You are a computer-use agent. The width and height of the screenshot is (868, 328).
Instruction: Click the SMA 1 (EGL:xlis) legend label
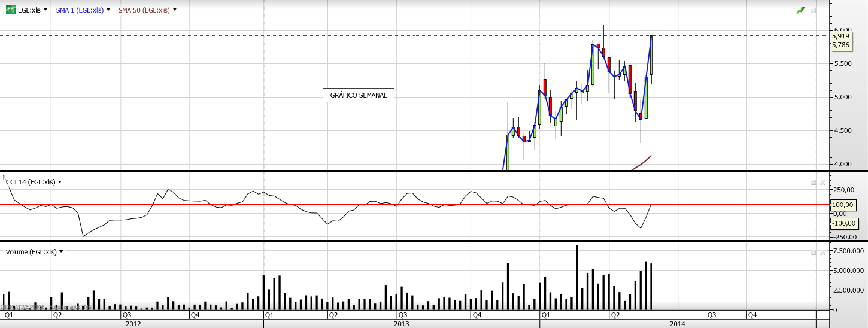80,10
